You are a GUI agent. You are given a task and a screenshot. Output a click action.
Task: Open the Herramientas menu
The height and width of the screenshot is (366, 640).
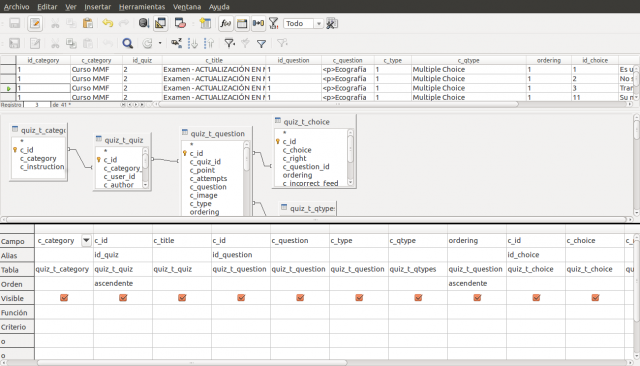tap(142, 7)
